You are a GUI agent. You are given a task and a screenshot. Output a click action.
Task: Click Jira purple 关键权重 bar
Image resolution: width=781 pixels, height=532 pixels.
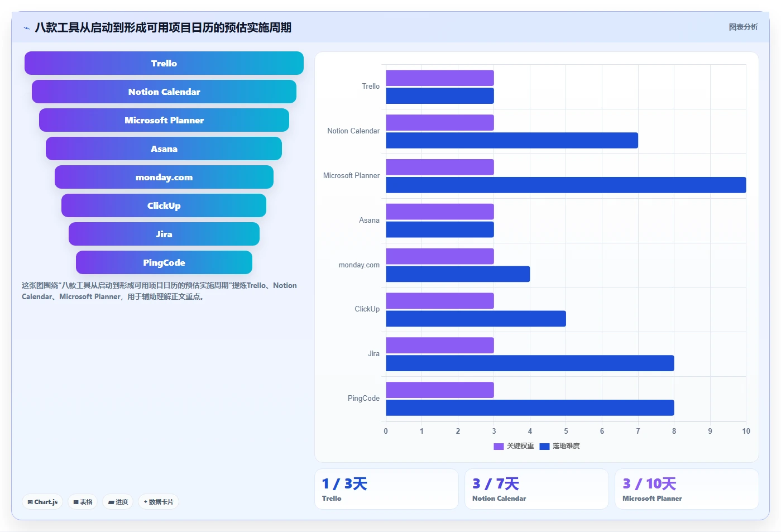pos(440,346)
